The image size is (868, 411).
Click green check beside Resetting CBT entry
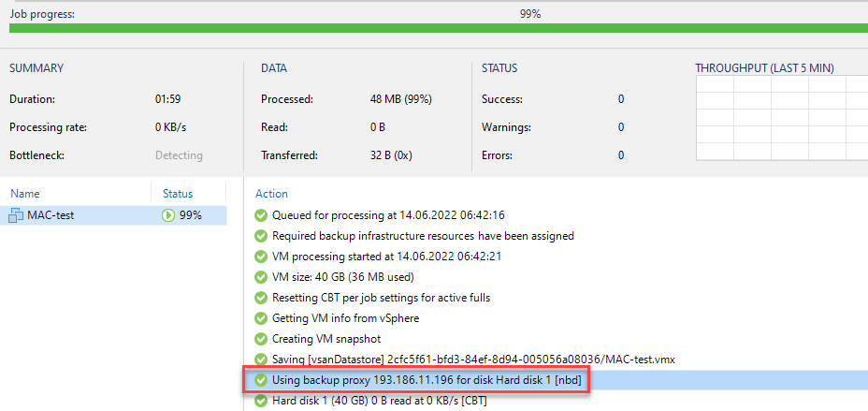261,298
